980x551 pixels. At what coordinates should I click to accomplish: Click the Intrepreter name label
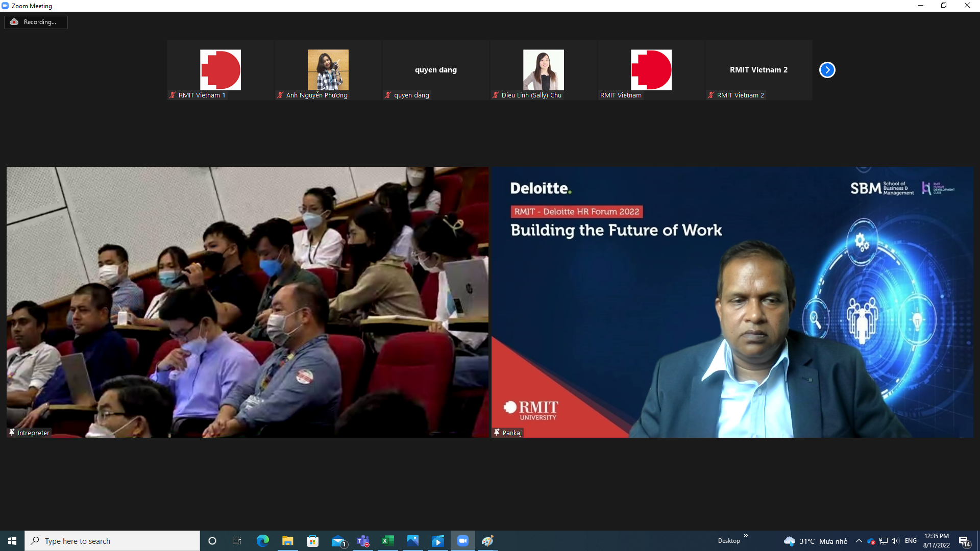click(34, 433)
